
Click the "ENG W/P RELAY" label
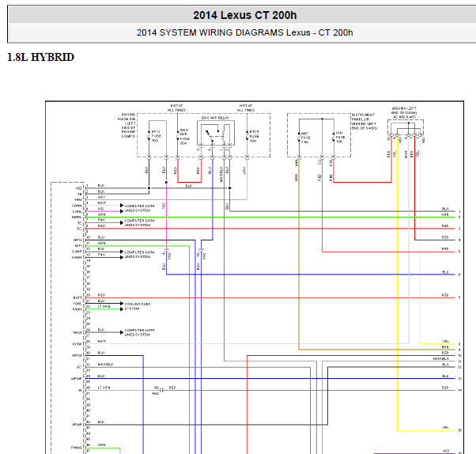click(x=216, y=118)
